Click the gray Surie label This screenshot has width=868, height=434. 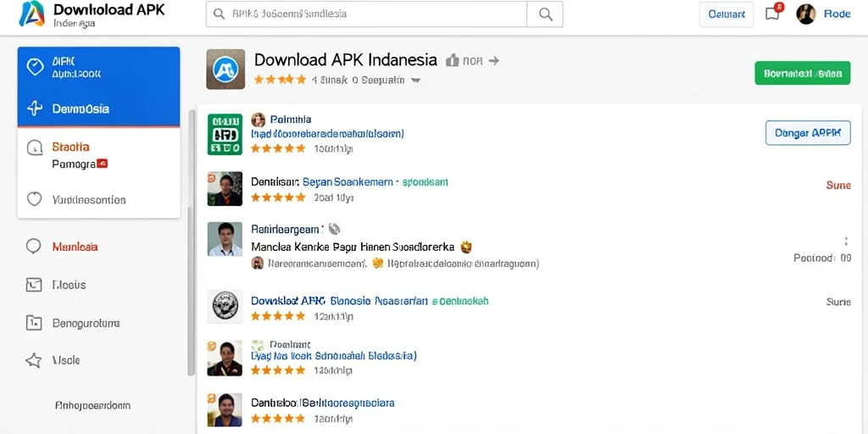tap(838, 302)
